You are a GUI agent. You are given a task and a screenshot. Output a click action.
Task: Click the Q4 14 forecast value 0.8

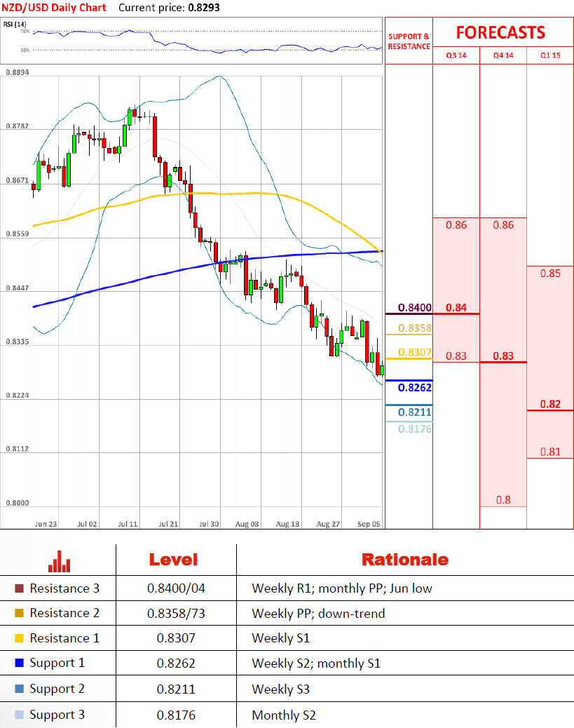click(x=503, y=500)
